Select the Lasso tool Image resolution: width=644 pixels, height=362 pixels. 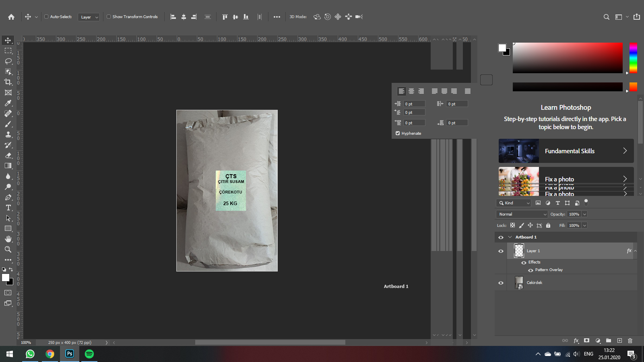click(8, 62)
